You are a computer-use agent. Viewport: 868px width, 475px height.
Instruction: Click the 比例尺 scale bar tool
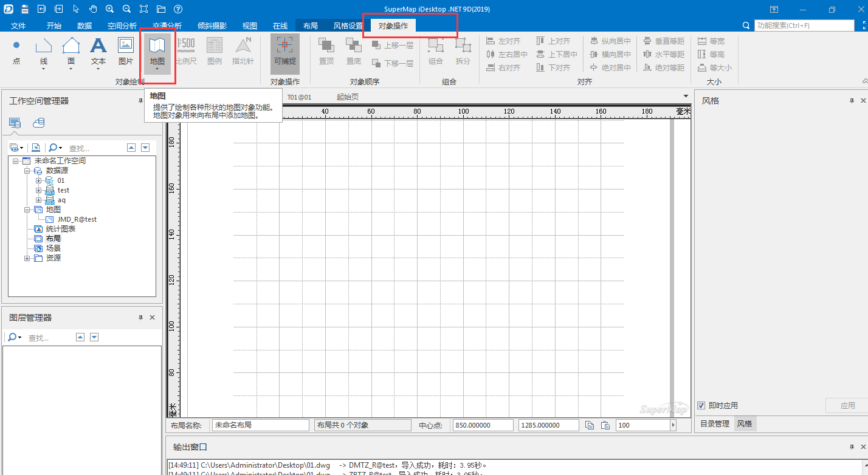point(185,52)
